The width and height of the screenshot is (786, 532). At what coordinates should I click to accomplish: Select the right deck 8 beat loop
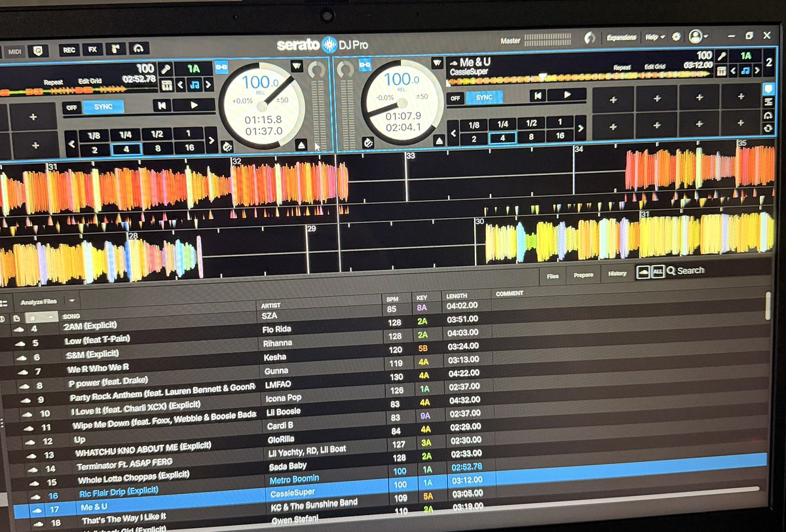[531, 136]
